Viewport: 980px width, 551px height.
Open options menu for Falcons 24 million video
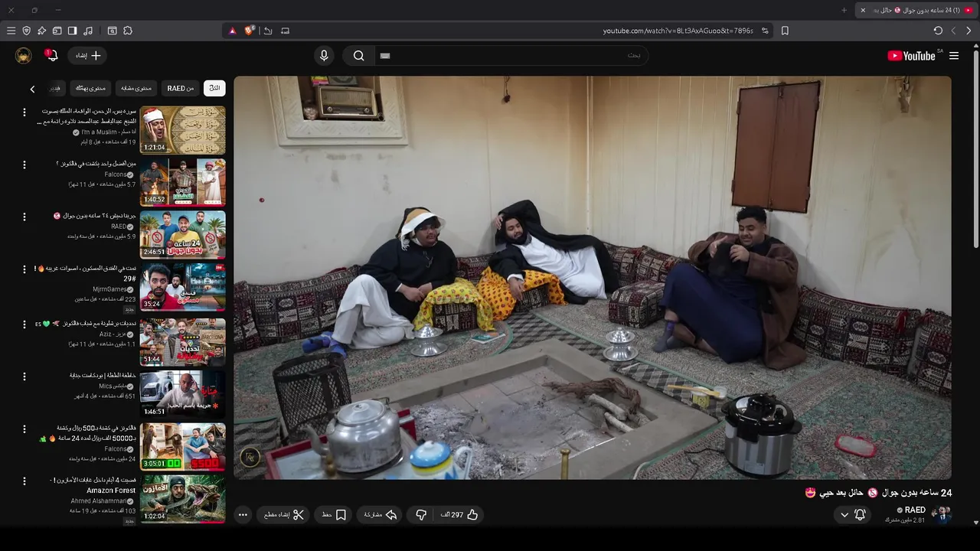tap(24, 429)
